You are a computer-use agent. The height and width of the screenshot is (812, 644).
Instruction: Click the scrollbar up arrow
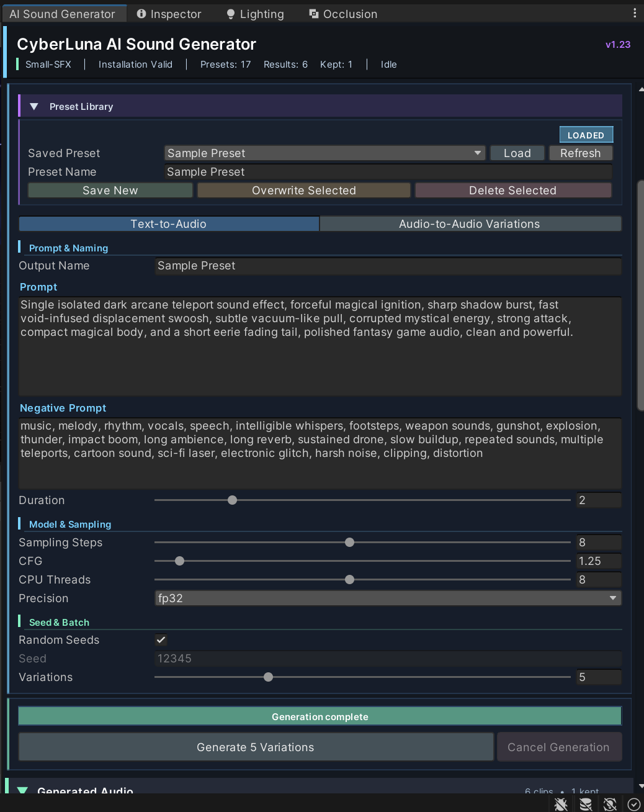point(641,89)
